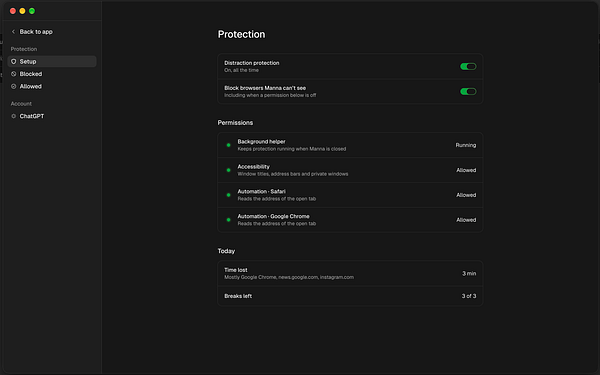Click the Distraction protection label
The width and height of the screenshot is (600, 375).
(251, 63)
